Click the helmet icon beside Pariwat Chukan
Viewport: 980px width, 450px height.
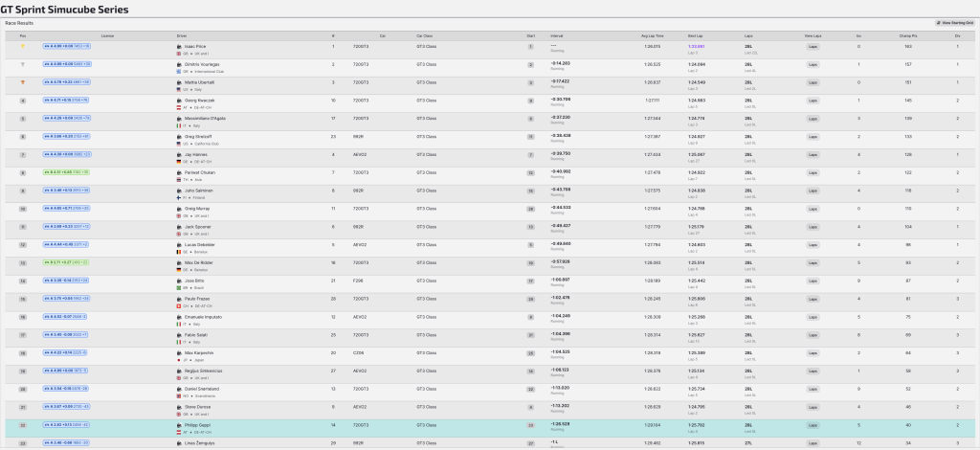[x=179, y=173]
